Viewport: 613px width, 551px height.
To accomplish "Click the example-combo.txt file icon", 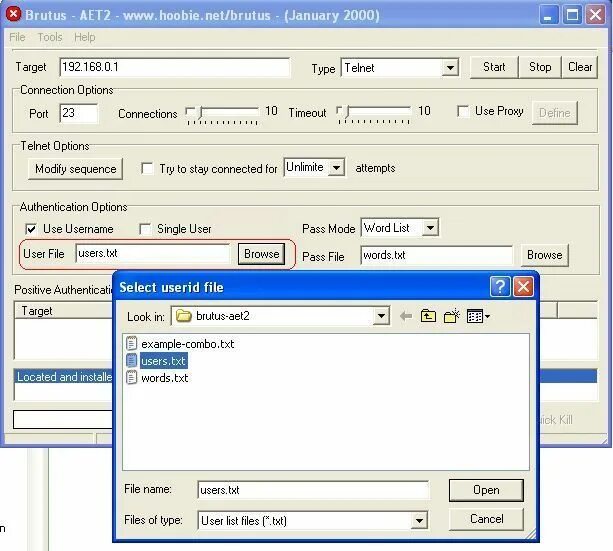I will [x=132, y=343].
